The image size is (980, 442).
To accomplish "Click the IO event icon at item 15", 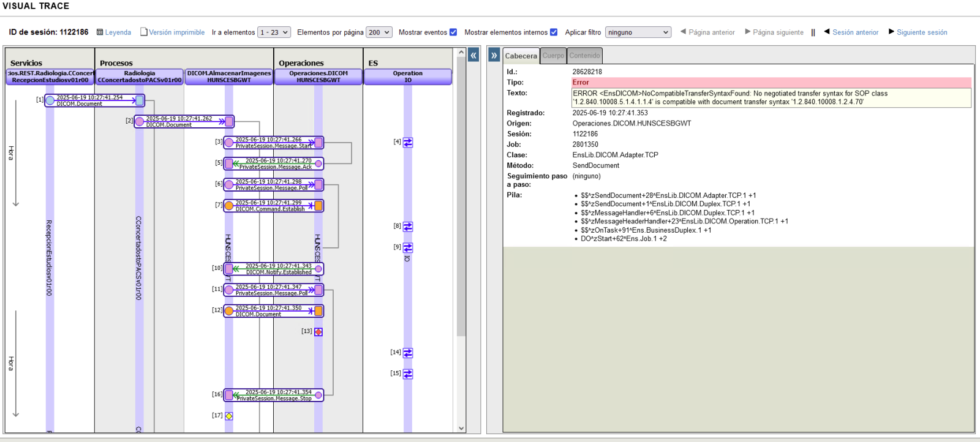I will click(x=408, y=373).
